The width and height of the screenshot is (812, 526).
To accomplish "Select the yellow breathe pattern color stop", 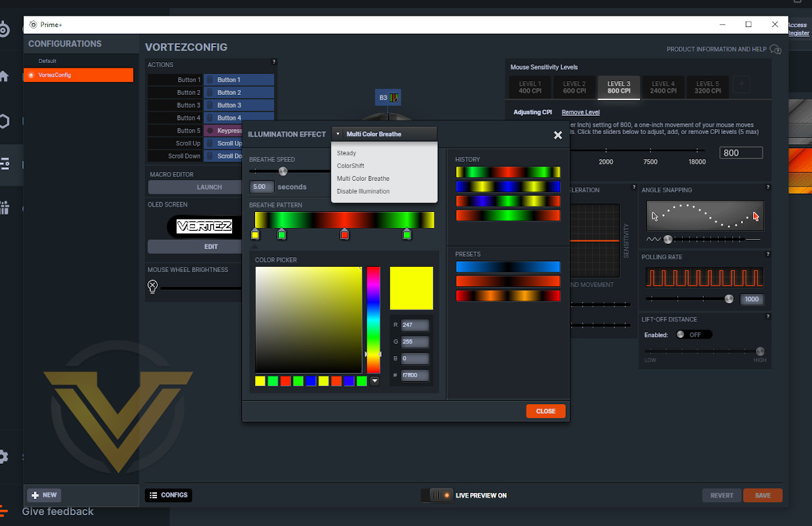I will point(255,234).
